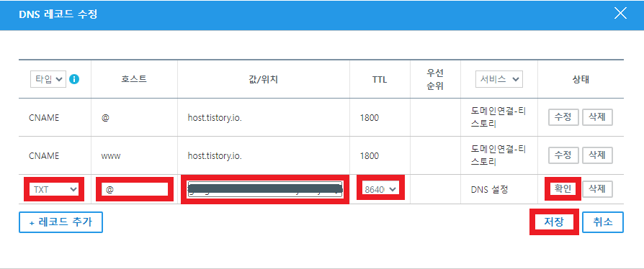Click the host.tistory.io. value in the www row
The height and width of the screenshot is (269, 644).
(x=215, y=156)
